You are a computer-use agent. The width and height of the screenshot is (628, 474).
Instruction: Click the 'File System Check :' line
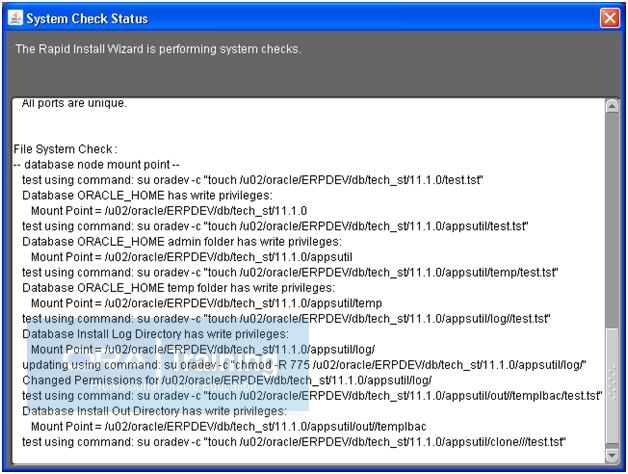(x=65, y=149)
